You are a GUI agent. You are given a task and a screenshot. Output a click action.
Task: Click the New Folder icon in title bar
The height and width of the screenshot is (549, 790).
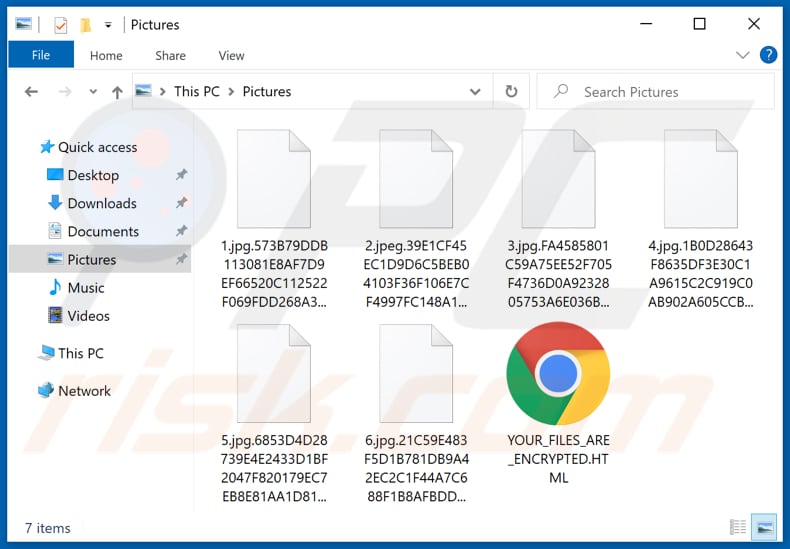click(86, 24)
